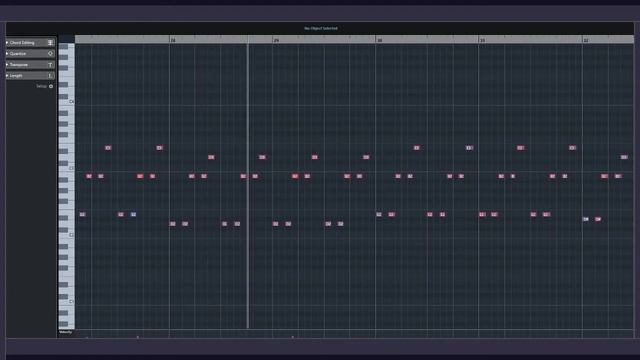Click bar 32 on the ruler

(x=586, y=40)
